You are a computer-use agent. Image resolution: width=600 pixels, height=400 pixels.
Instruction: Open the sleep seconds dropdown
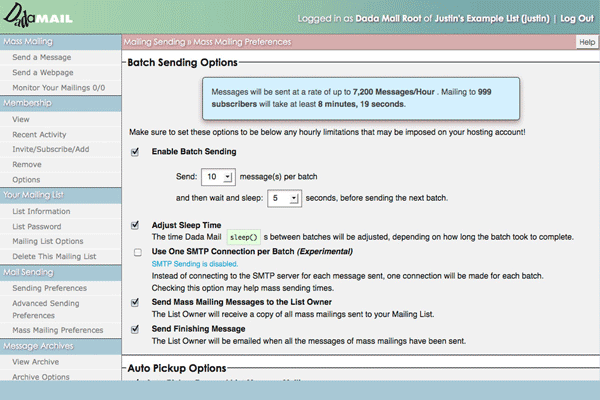286,199
